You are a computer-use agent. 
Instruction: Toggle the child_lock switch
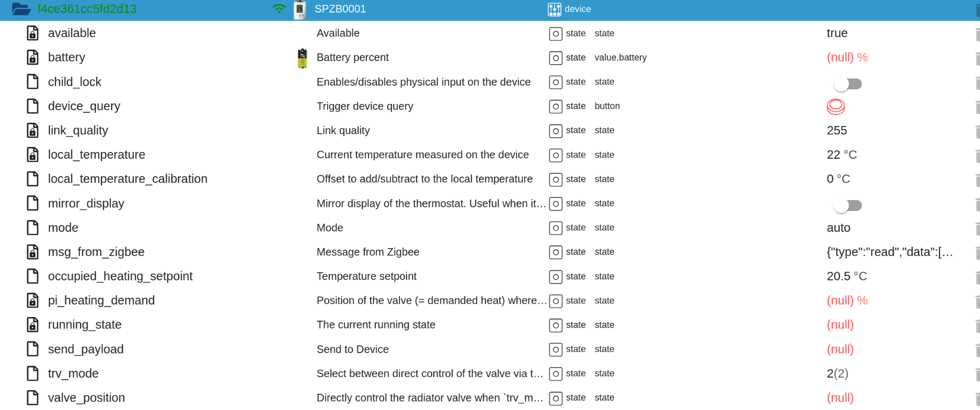[x=847, y=84]
